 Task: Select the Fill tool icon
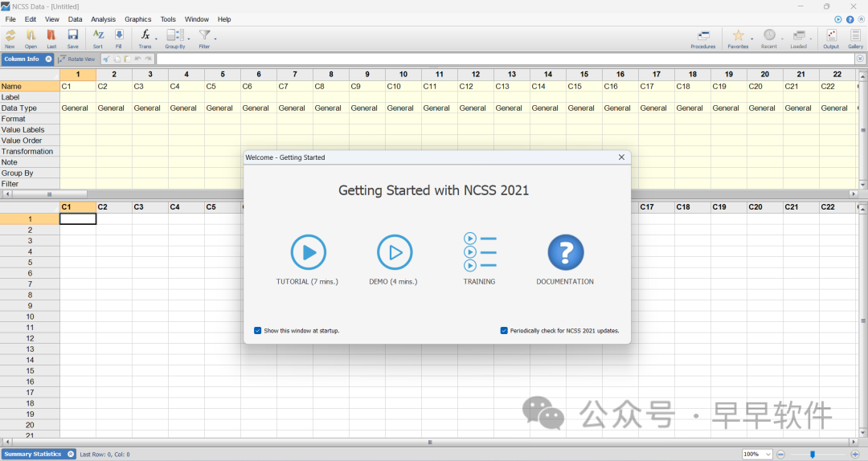119,35
